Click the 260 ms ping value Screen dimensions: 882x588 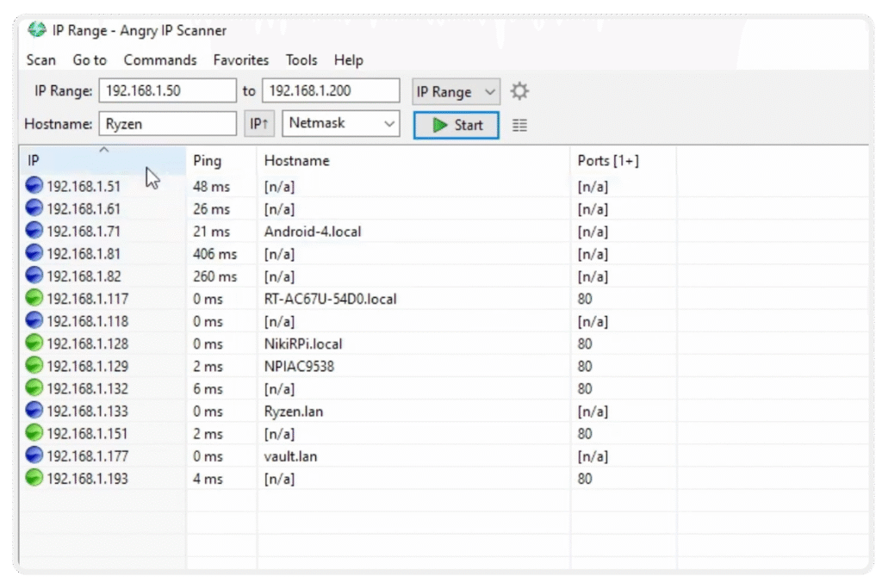coord(214,276)
